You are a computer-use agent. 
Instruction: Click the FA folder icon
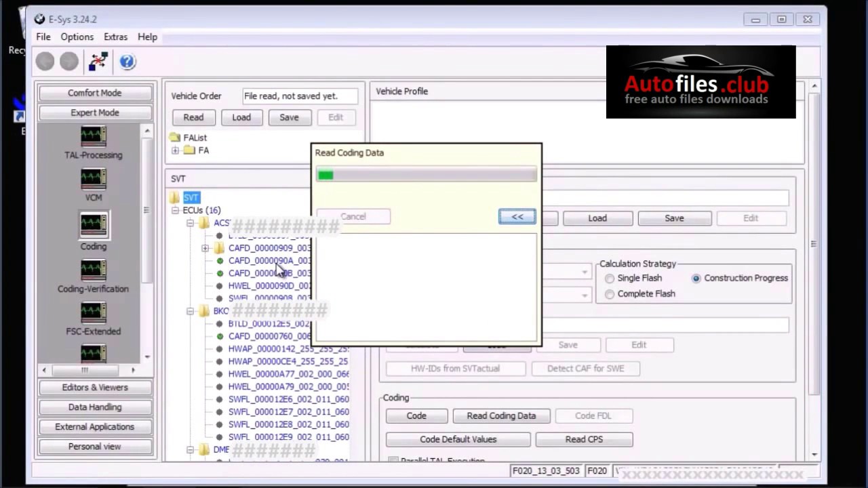pos(189,150)
